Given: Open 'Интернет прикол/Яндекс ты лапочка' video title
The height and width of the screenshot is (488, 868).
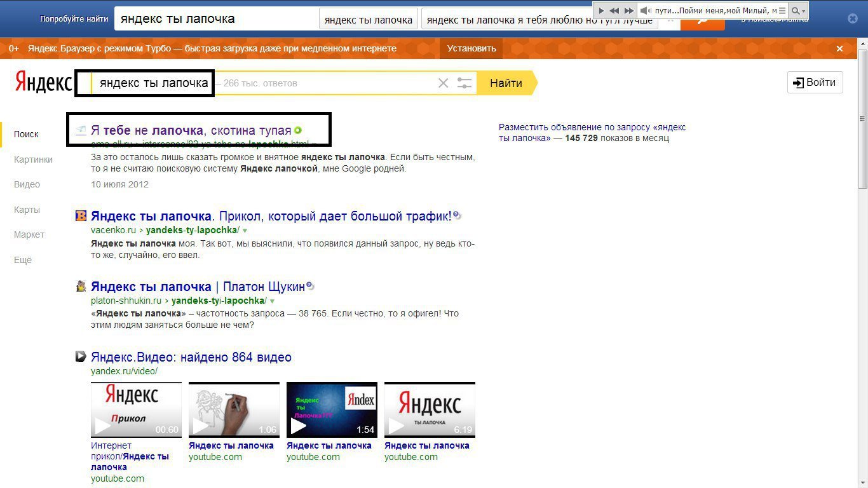Looking at the screenshot, I should coord(130,456).
